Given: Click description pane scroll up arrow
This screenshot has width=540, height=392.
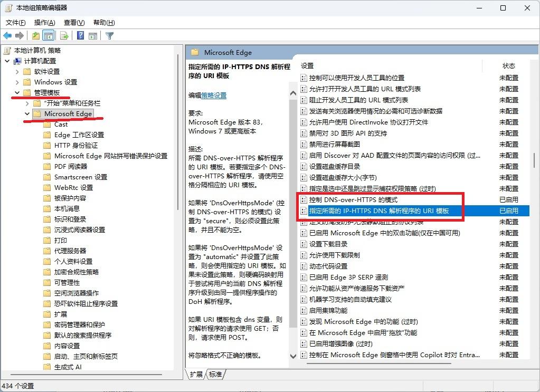Looking at the screenshot, I should [293, 93].
